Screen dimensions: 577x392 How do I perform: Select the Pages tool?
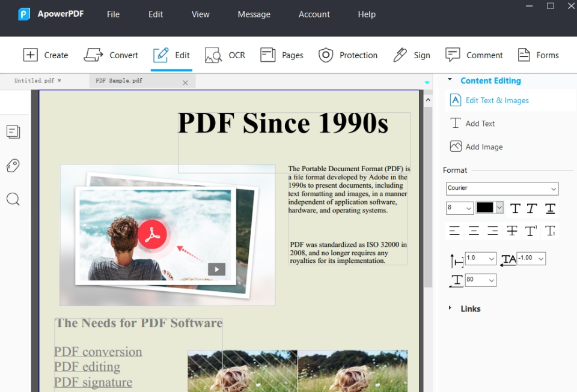pyautogui.click(x=281, y=55)
